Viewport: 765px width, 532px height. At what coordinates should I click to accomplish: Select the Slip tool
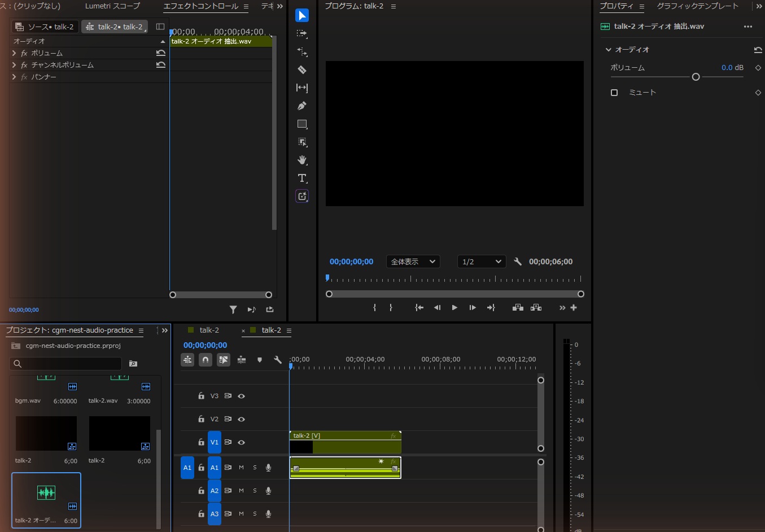click(302, 88)
